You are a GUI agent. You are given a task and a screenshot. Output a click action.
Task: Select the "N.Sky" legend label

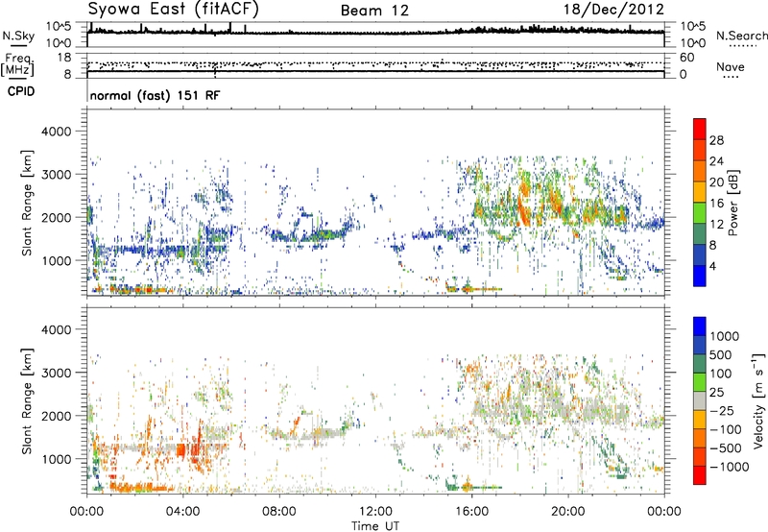click(18, 36)
